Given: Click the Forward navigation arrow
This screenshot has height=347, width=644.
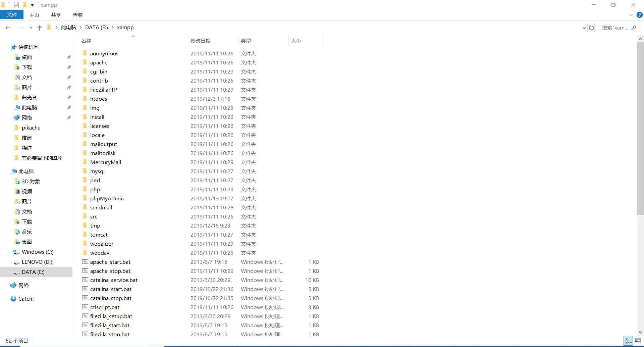Looking at the screenshot, I should pyautogui.click(x=21, y=28).
